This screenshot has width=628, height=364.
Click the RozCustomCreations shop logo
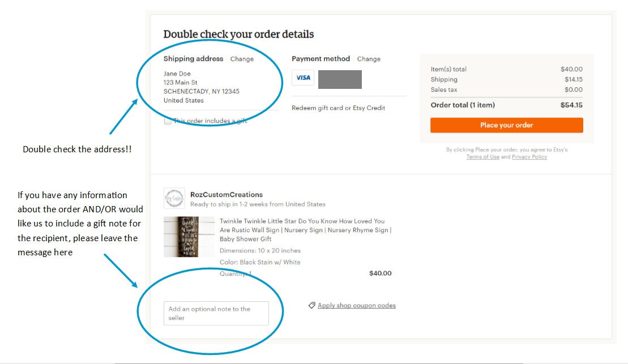tap(174, 198)
